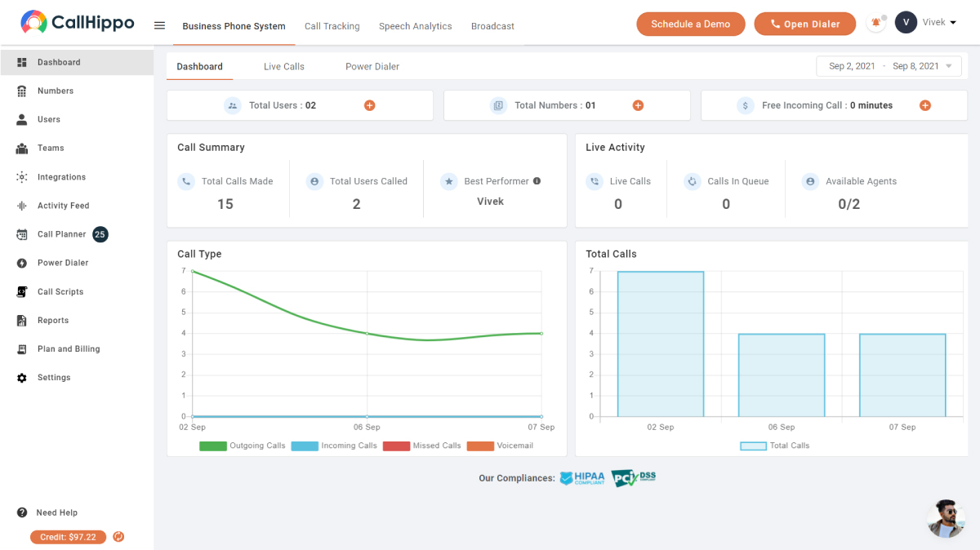The width and height of the screenshot is (980, 550).
Task: Select the Live Calls sub-tab
Action: click(284, 66)
